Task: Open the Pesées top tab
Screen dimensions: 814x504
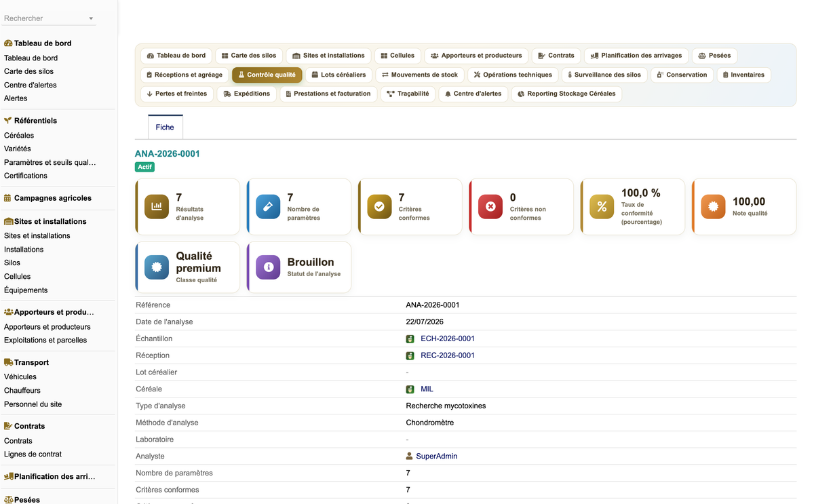Action: [715, 56]
